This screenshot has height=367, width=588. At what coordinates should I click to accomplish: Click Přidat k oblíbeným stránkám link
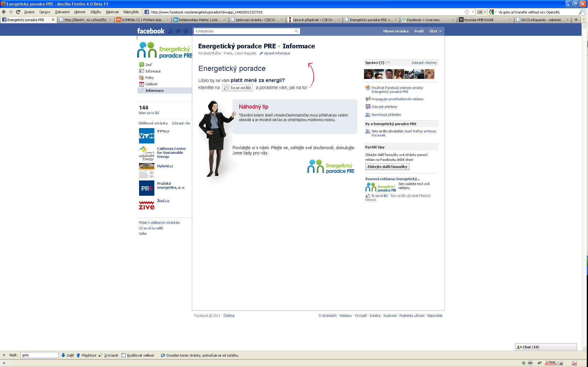click(x=159, y=223)
